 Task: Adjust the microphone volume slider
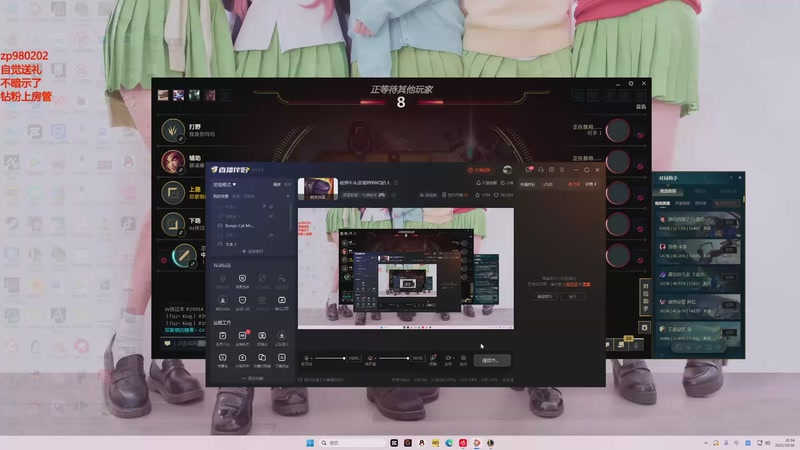329,358
